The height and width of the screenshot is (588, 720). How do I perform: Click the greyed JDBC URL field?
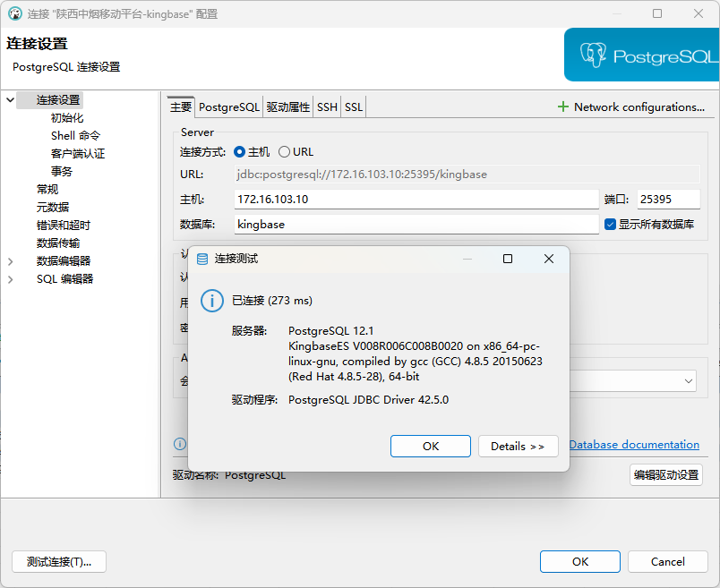point(467,175)
